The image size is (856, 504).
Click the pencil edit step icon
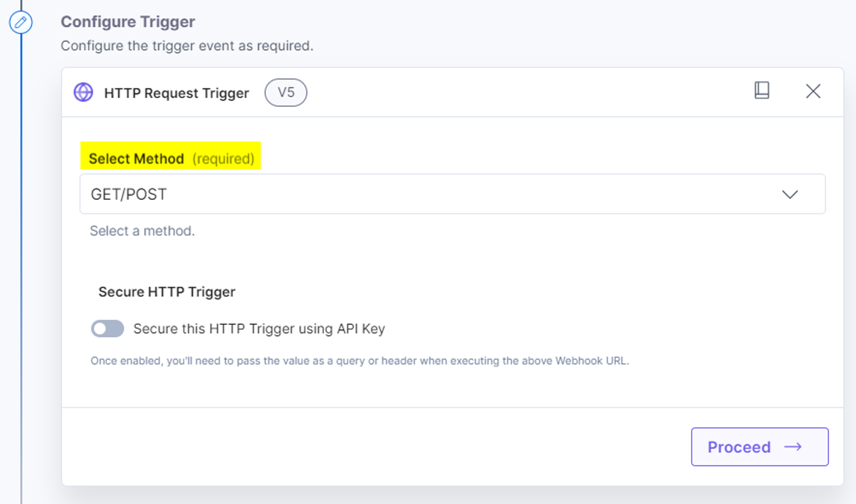(21, 23)
